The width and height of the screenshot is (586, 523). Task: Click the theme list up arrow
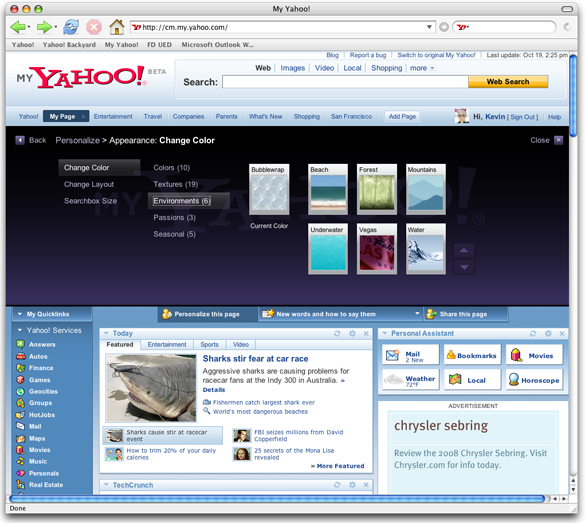click(464, 250)
